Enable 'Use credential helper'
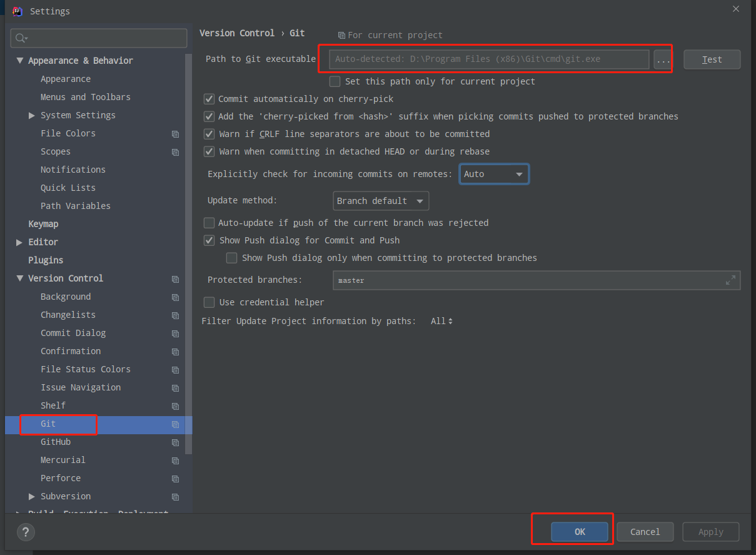 209,302
